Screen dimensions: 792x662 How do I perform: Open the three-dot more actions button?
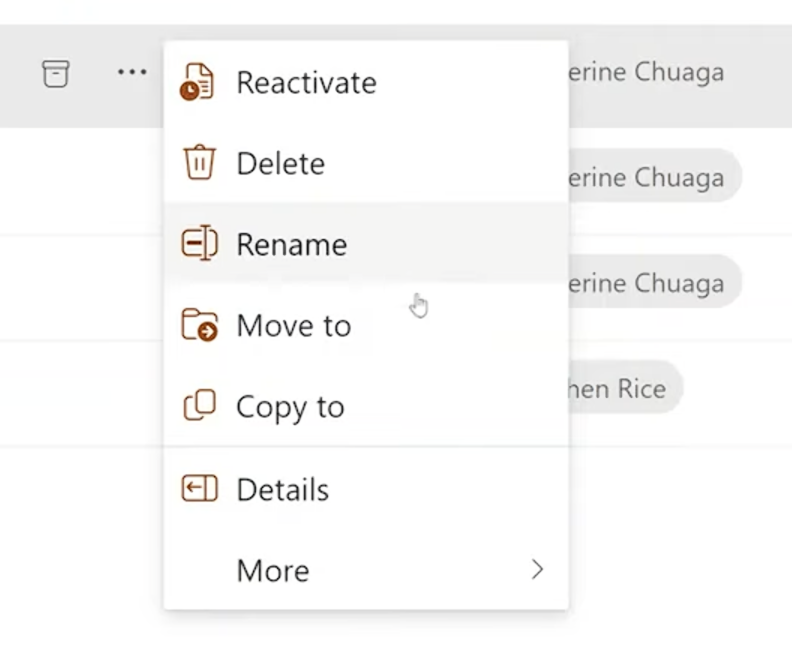point(132,72)
